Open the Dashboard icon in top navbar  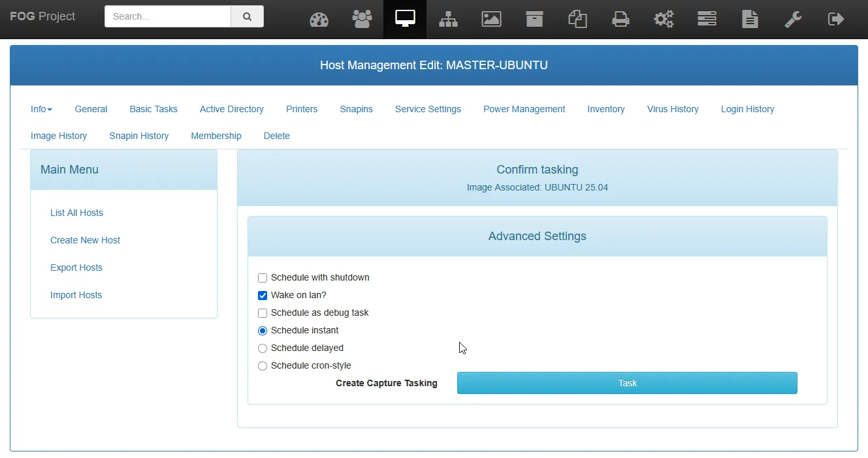319,20
